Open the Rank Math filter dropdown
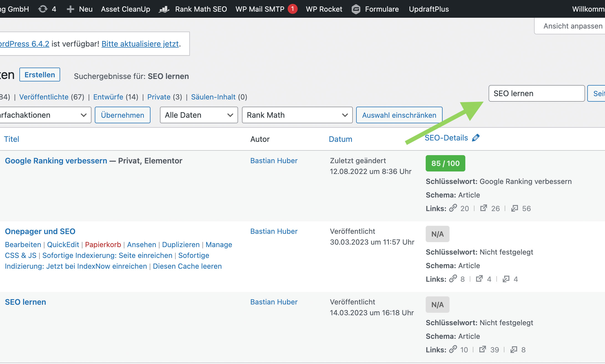The width and height of the screenshot is (605, 364). [x=297, y=115]
